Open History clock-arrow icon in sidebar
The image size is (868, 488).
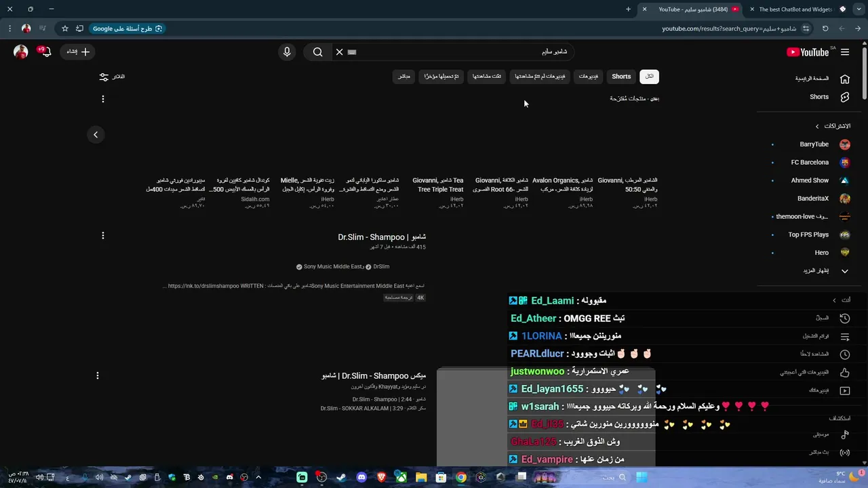click(845, 318)
